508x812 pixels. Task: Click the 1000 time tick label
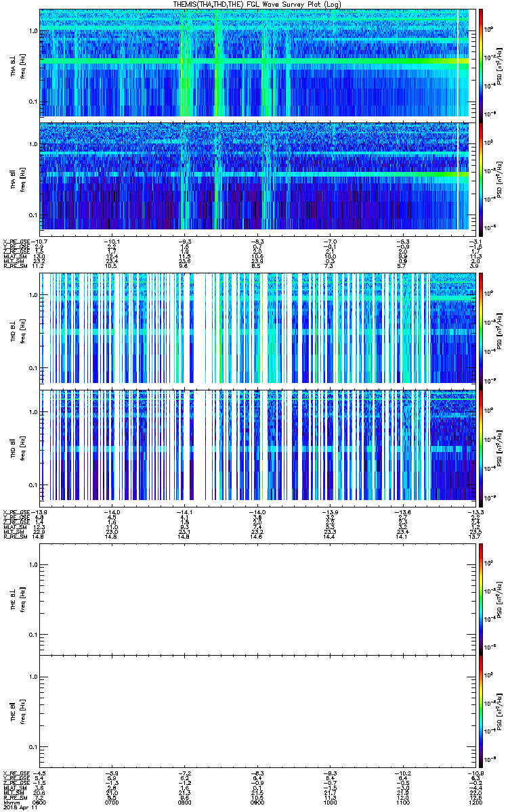pyautogui.click(x=329, y=801)
